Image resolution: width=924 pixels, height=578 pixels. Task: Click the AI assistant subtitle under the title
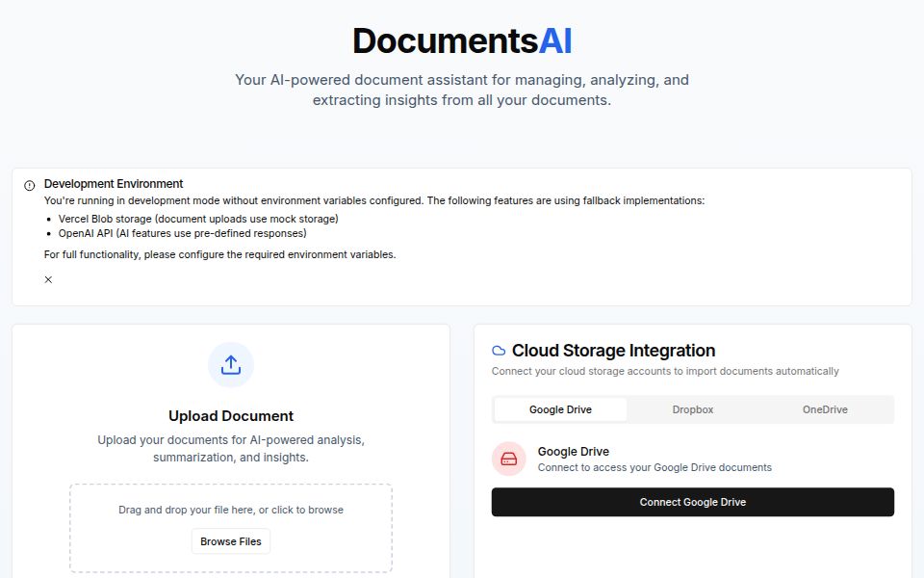462,90
